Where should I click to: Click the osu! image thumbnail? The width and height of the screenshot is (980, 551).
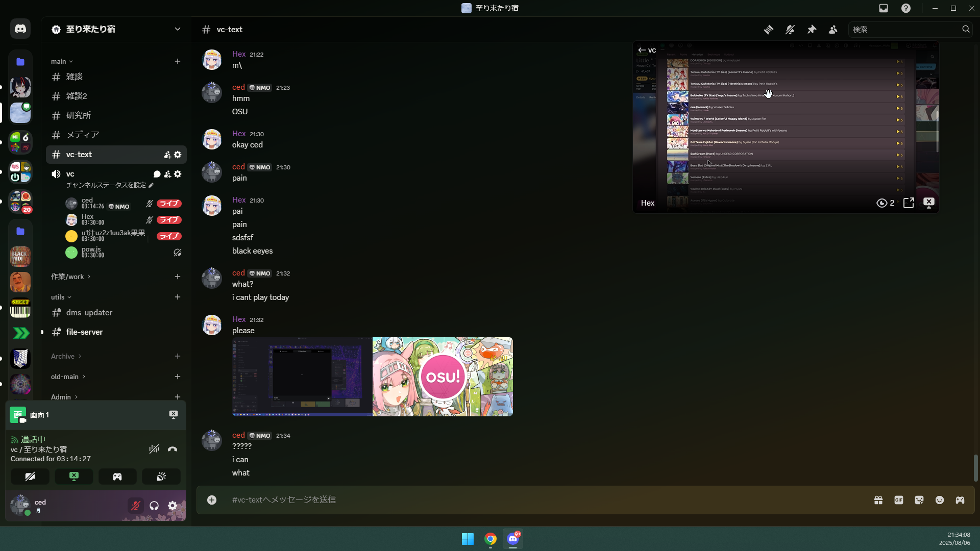click(443, 377)
